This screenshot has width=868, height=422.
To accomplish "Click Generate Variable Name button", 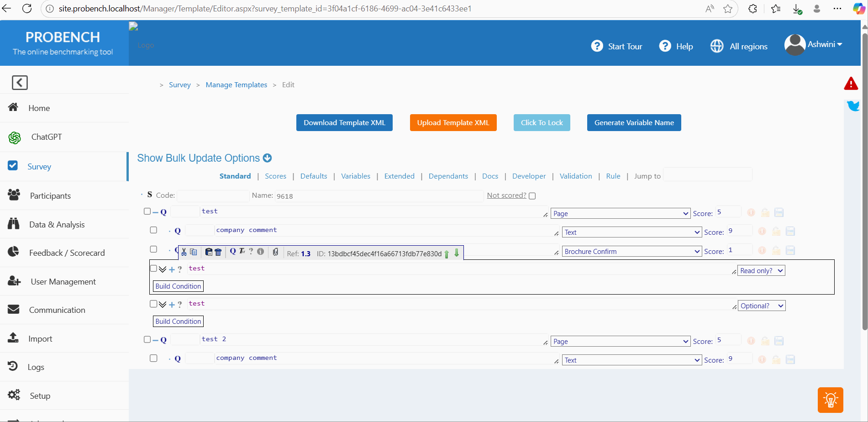I will [x=634, y=122].
